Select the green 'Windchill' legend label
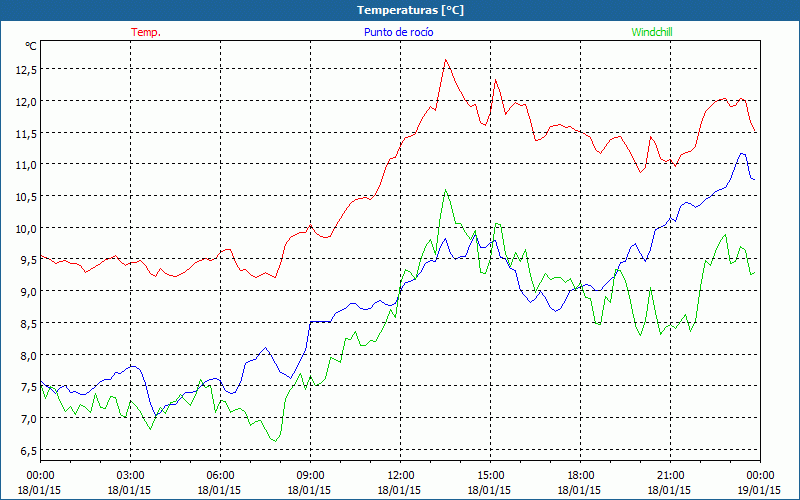 (x=652, y=32)
